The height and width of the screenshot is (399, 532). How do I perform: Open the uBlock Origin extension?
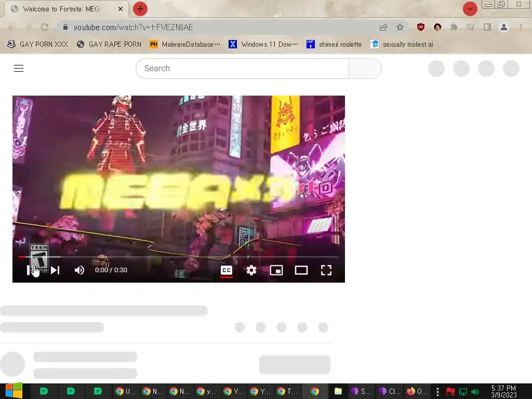click(421, 27)
